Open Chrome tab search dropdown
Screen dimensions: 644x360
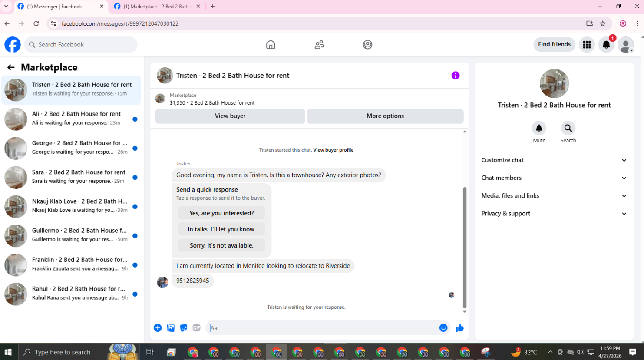(x=6, y=7)
